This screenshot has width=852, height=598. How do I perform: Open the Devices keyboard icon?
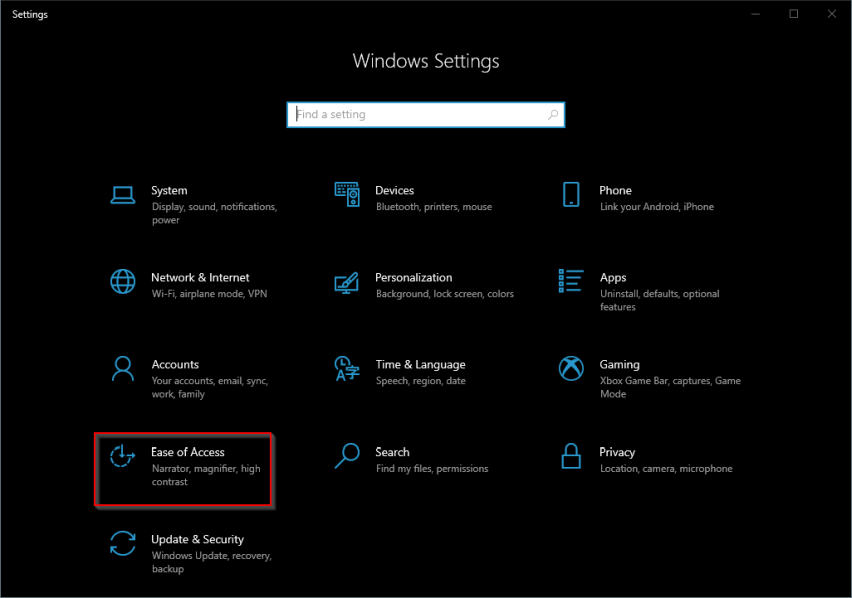click(347, 194)
